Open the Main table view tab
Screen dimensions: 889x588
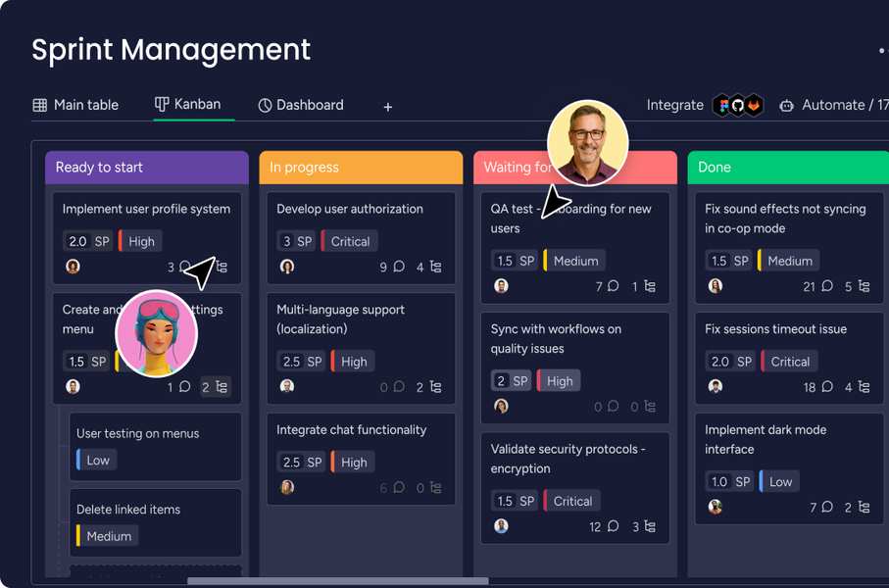point(75,105)
